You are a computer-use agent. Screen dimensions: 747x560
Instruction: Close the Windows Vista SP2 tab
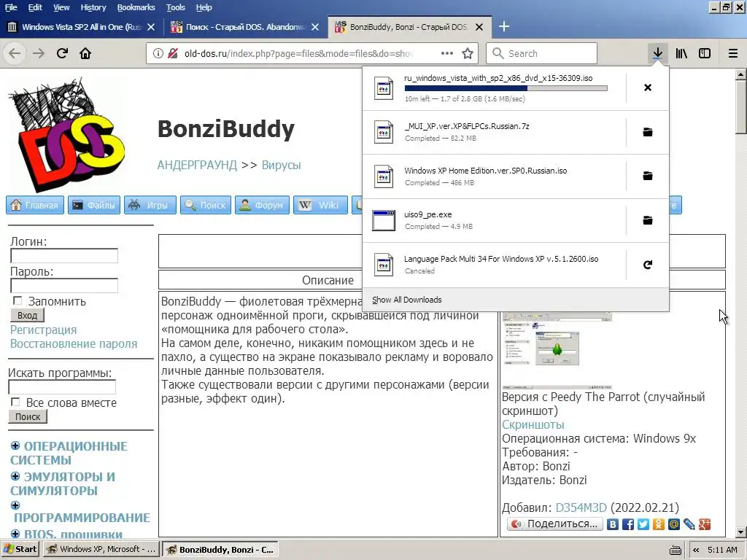(151, 27)
